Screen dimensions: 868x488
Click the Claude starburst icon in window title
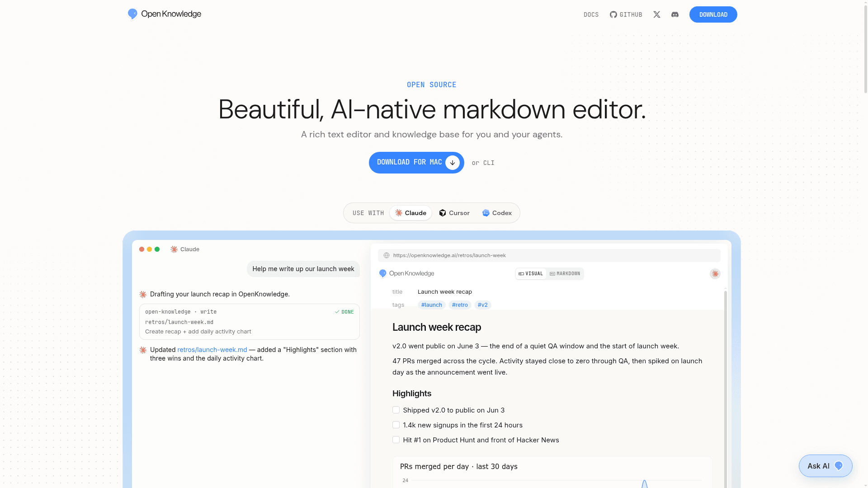pos(174,249)
